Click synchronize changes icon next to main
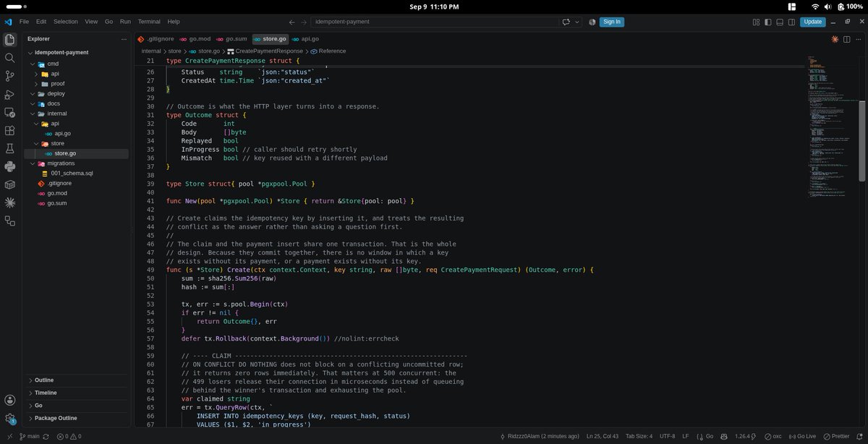Screen dimensions: 868x444 [47, 437]
